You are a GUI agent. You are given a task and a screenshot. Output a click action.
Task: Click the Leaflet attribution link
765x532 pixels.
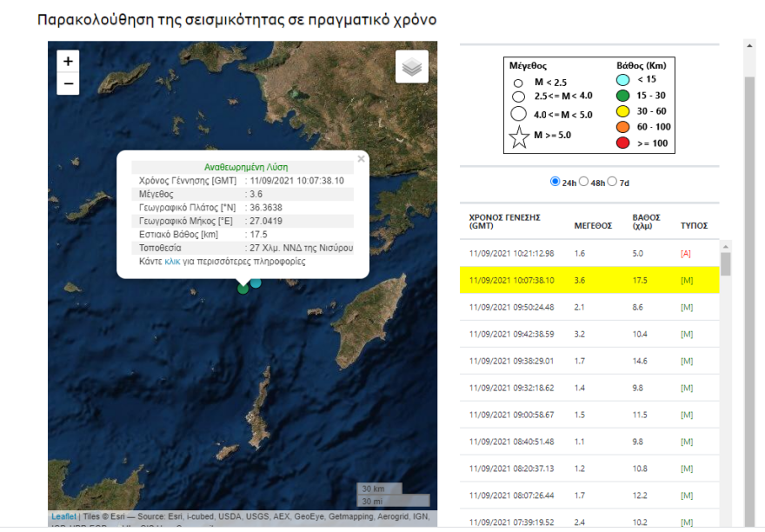[61, 516]
